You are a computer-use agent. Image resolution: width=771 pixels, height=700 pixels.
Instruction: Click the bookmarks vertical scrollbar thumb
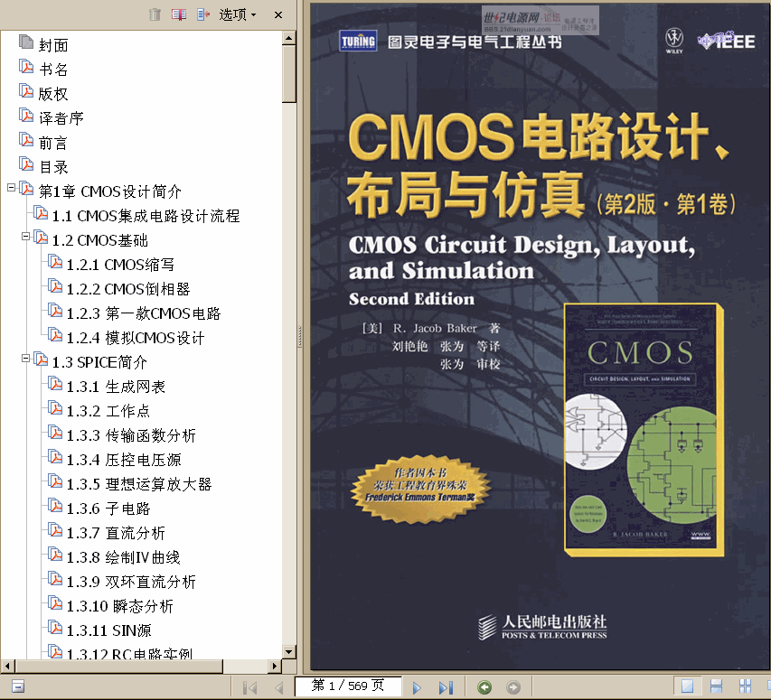coord(289,74)
